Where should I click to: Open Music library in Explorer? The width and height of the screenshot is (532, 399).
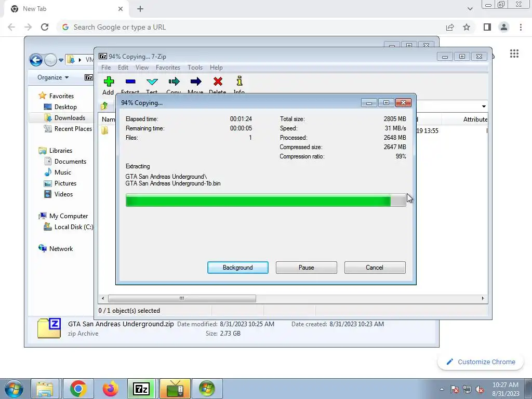click(x=63, y=172)
